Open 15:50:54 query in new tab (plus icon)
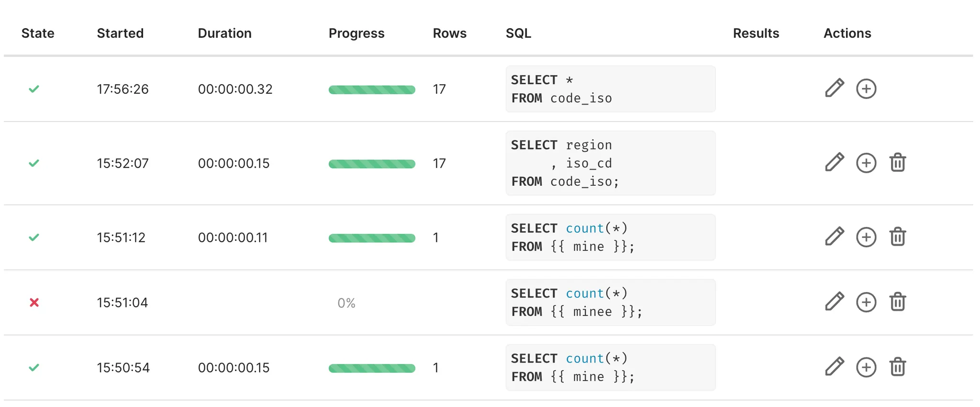 866,367
